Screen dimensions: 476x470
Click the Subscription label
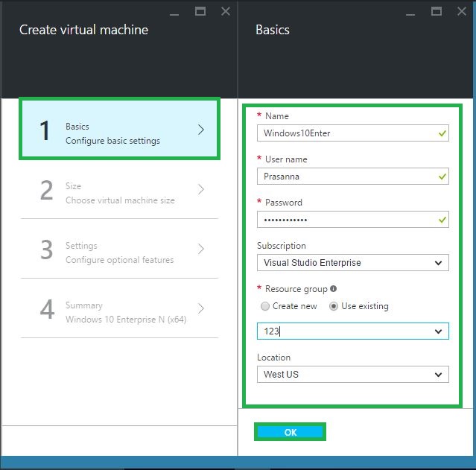tap(281, 246)
